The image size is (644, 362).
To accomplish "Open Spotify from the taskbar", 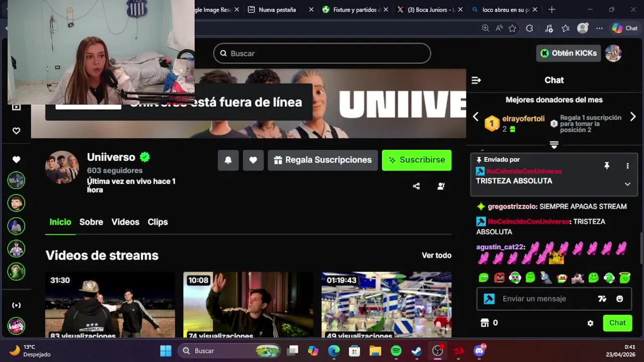I will click(396, 351).
